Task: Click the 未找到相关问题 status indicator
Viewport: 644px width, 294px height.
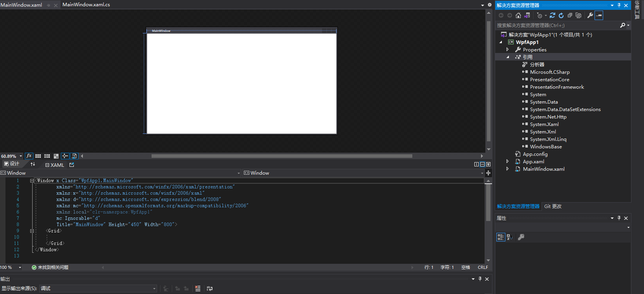Action: (x=50, y=267)
